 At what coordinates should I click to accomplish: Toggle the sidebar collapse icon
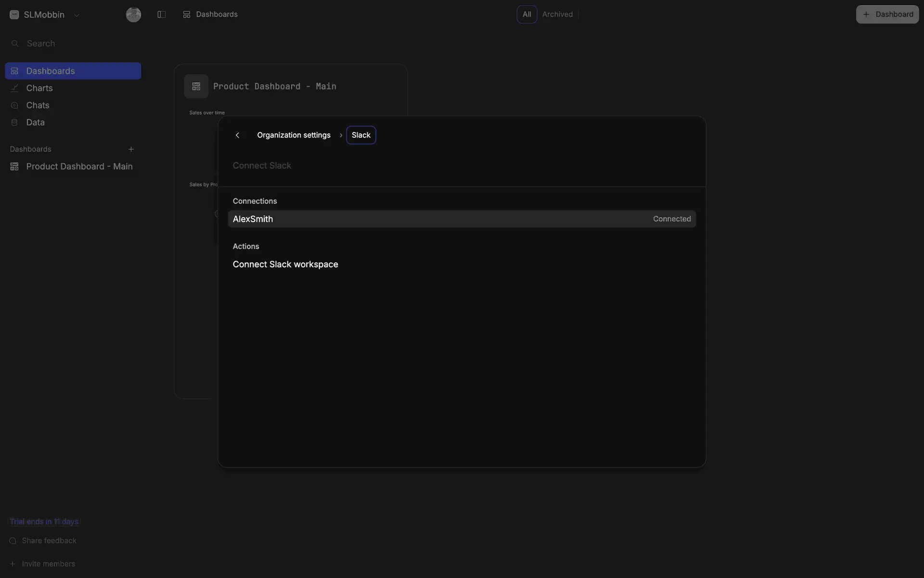162,14
